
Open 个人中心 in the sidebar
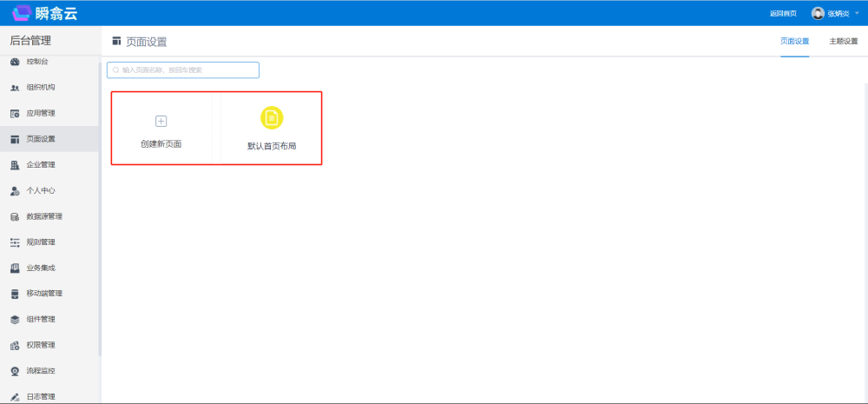pyautogui.click(x=41, y=190)
